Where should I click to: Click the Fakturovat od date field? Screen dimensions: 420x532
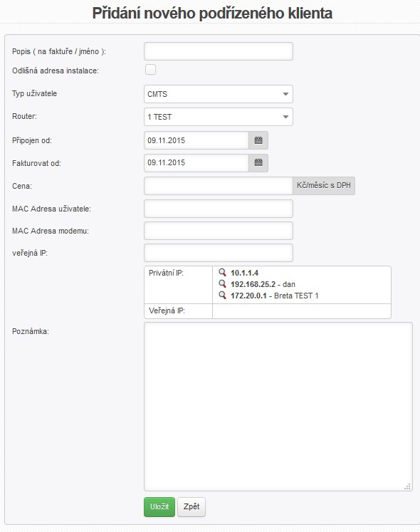point(196,163)
